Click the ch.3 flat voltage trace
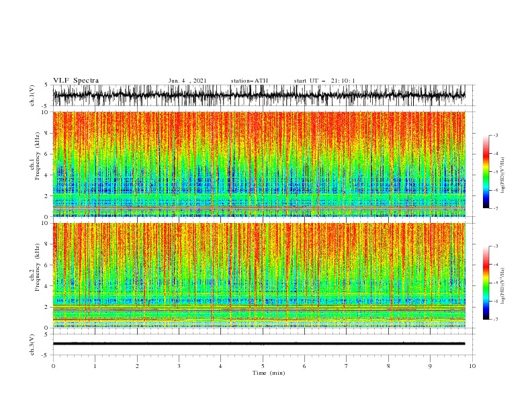This screenshot has height=411, width=532. [259, 344]
